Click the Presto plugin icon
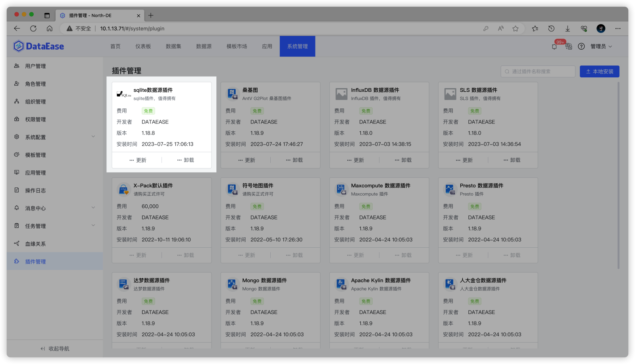This screenshot has width=635, height=364. coord(450,189)
